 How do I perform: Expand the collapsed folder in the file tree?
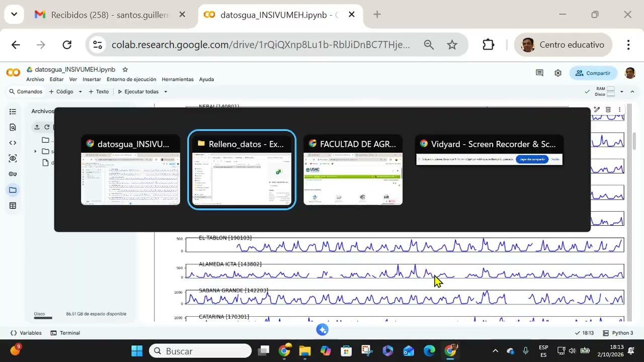tap(35, 151)
